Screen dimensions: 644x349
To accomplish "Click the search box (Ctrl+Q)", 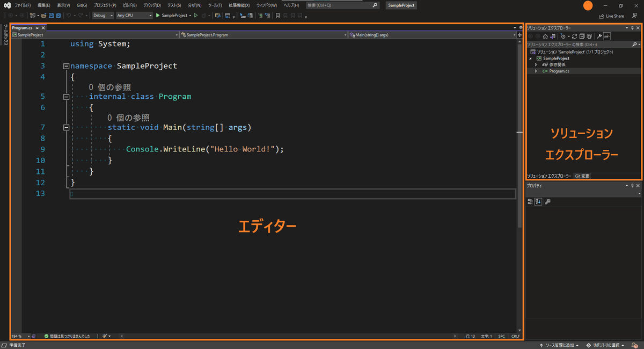I will click(342, 5).
